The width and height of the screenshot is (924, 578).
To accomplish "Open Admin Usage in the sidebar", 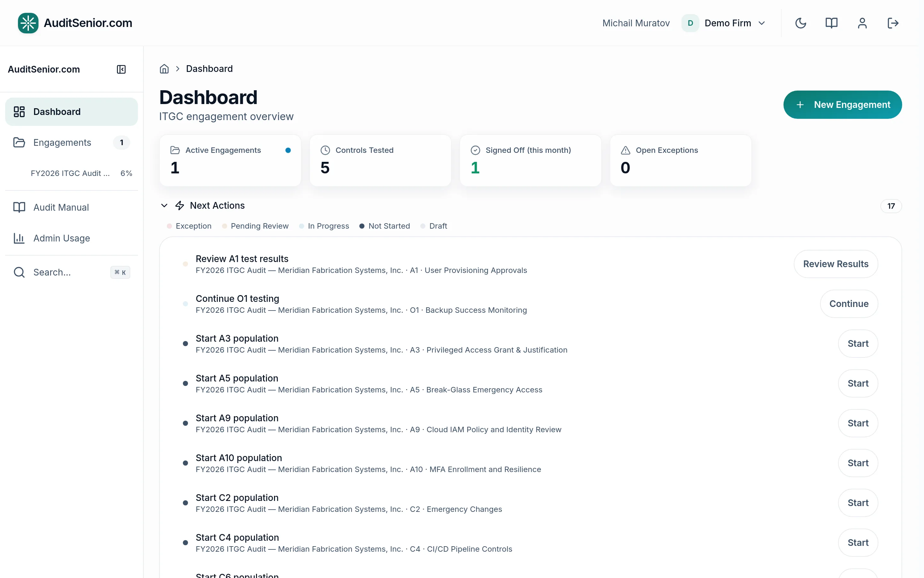I will pos(72,238).
